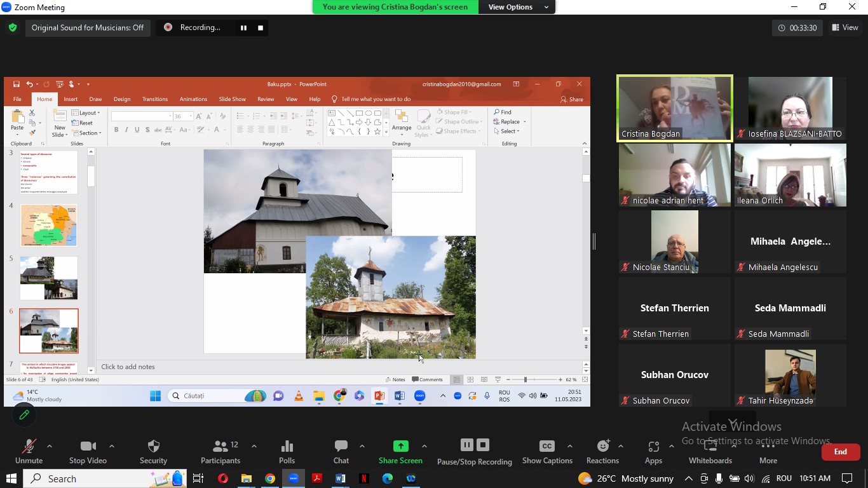Click the green Share Screen icon
Screen dimensions: 868x488
pyautogui.click(x=400, y=446)
